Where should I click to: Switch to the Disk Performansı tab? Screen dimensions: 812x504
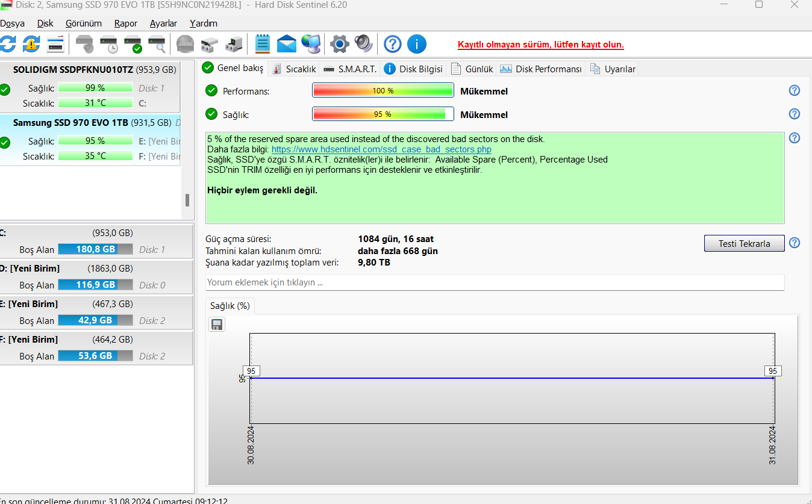click(541, 69)
